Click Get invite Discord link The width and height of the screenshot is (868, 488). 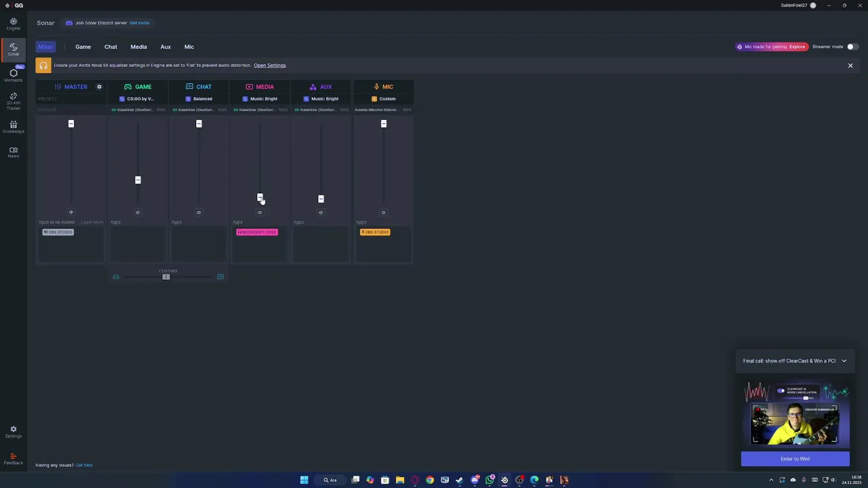pyautogui.click(x=139, y=23)
